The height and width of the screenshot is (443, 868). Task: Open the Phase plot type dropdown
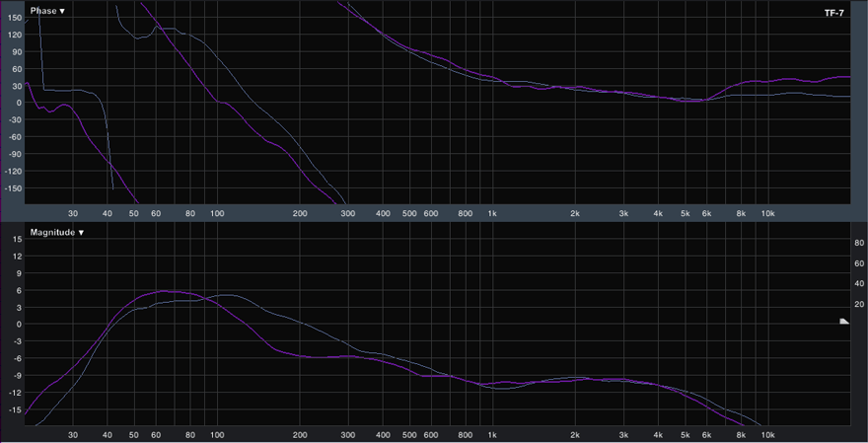pyautogui.click(x=47, y=11)
